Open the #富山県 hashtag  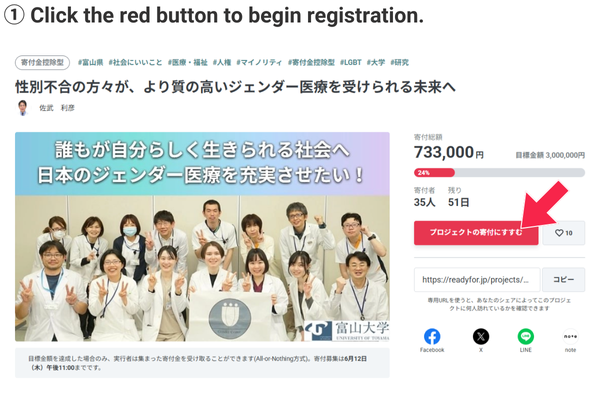click(x=91, y=62)
